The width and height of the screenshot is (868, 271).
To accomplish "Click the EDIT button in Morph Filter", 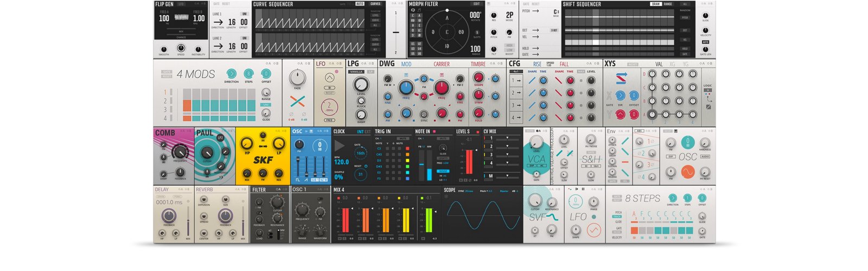I will pyautogui.click(x=476, y=4).
